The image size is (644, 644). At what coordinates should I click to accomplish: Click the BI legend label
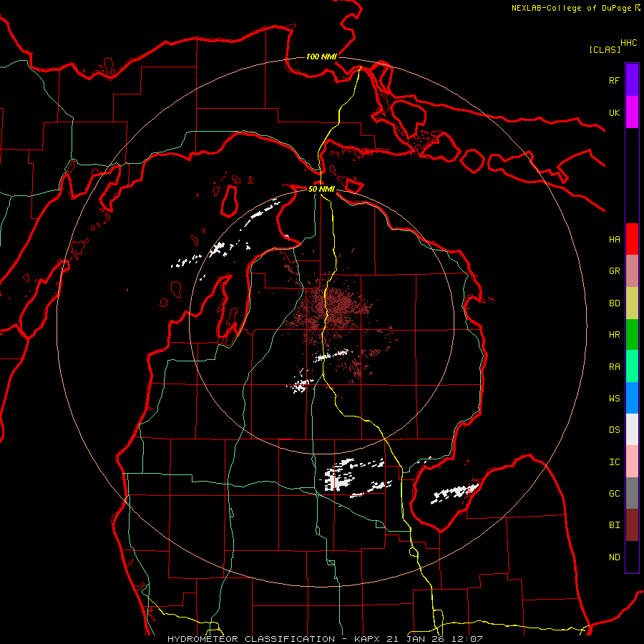point(614,525)
